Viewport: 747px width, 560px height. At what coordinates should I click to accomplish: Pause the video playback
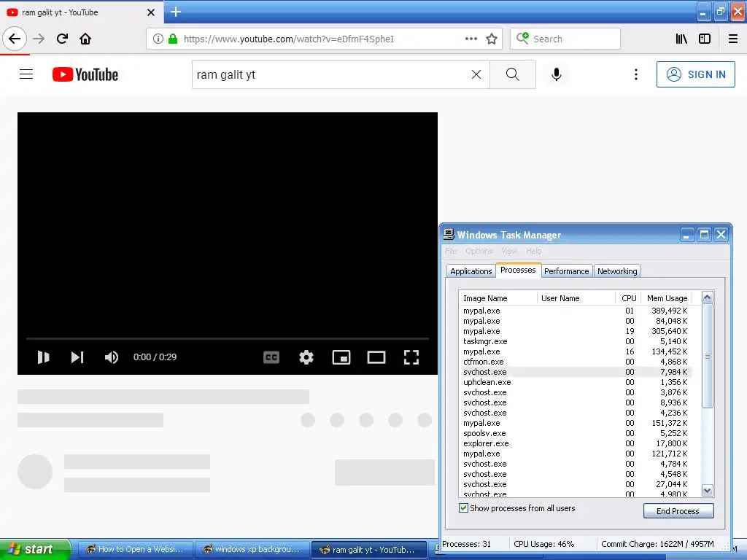click(x=43, y=357)
